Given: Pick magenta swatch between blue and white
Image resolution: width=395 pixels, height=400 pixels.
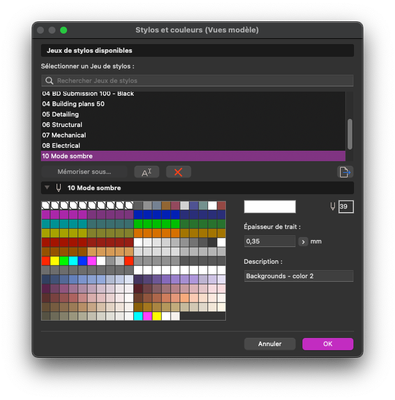Looking at the screenshot, I should click(x=92, y=261).
